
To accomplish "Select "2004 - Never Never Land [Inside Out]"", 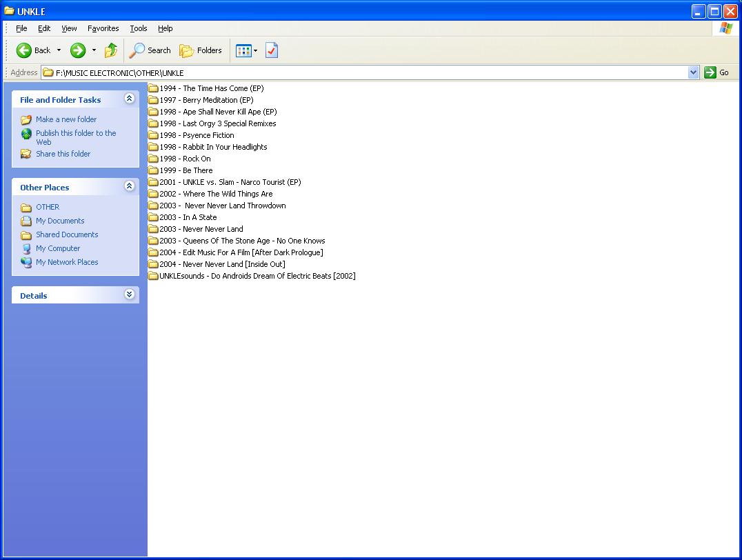I will click(x=223, y=264).
